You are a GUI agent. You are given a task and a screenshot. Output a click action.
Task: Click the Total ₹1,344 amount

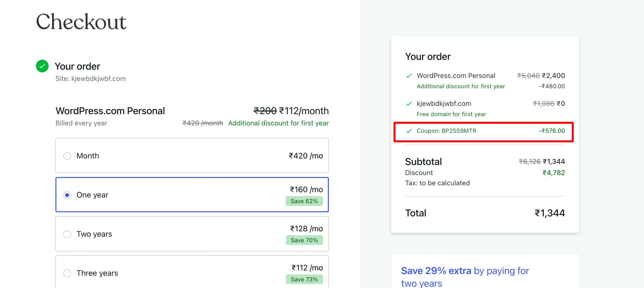(550, 213)
